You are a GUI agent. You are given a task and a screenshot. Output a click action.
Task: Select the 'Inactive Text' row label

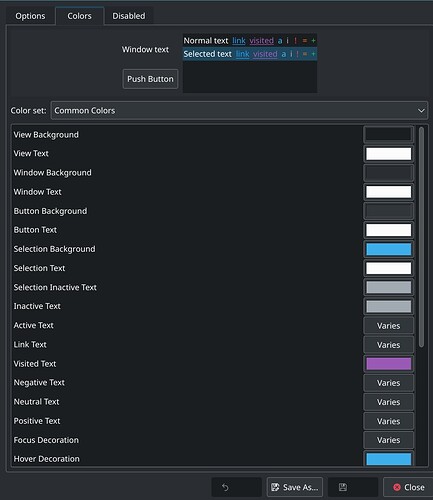pos(37,306)
